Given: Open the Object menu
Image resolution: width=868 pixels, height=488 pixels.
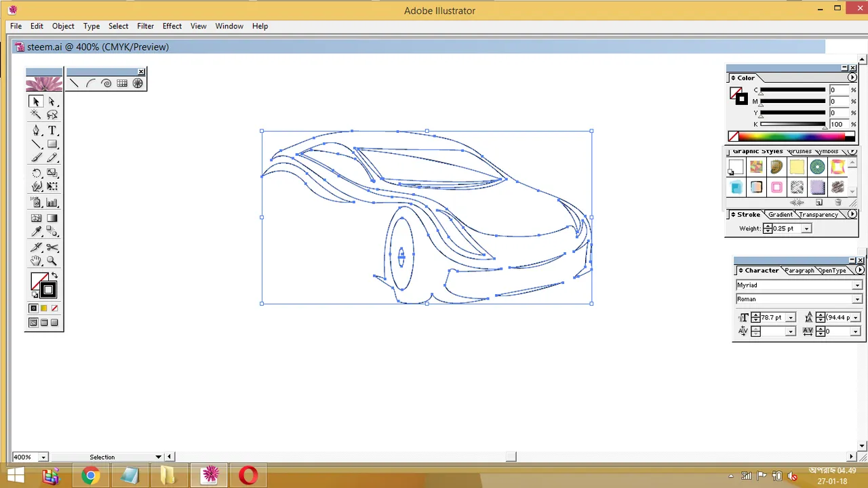Looking at the screenshot, I should [x=63, y=26].
